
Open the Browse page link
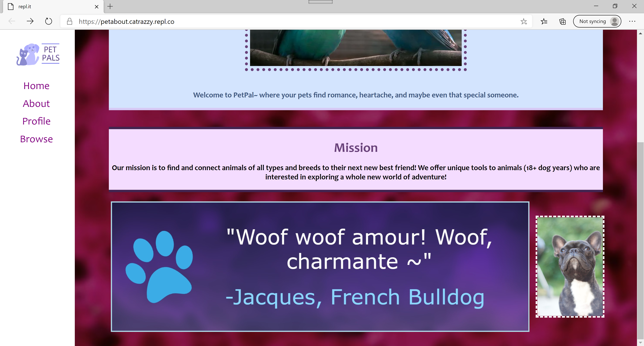(x=37, y=139)
